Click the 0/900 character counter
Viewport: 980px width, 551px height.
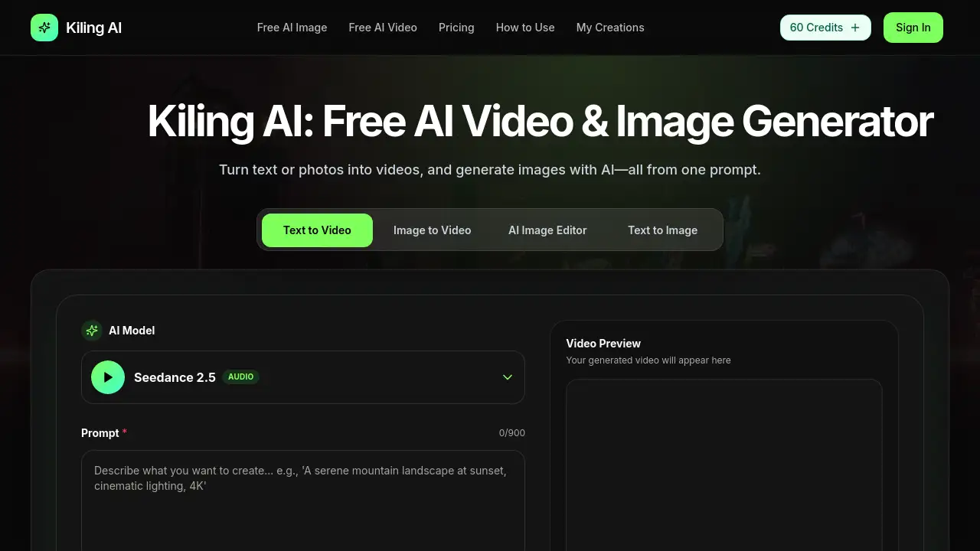[512, 433]
